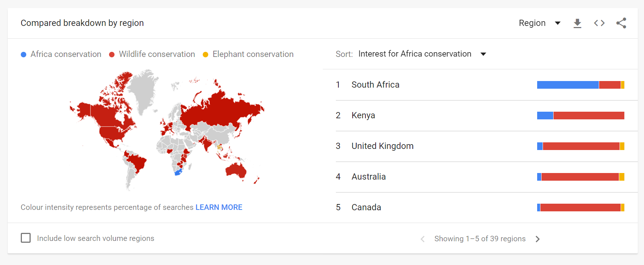Expand the Region selector arrow

click(558, 23)
